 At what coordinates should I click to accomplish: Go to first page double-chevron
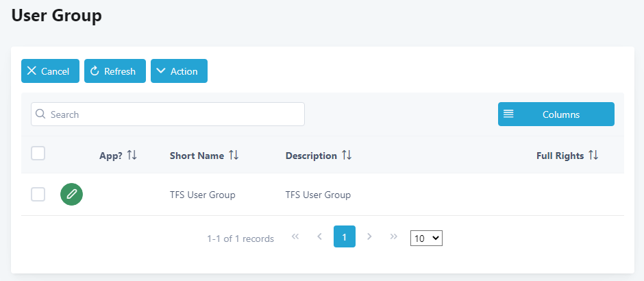[x=295, y=236]
